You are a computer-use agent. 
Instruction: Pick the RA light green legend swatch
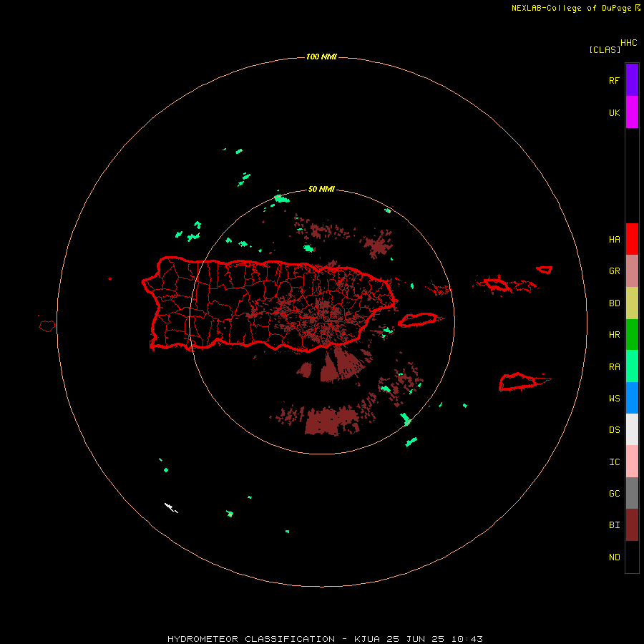[632, 366]
